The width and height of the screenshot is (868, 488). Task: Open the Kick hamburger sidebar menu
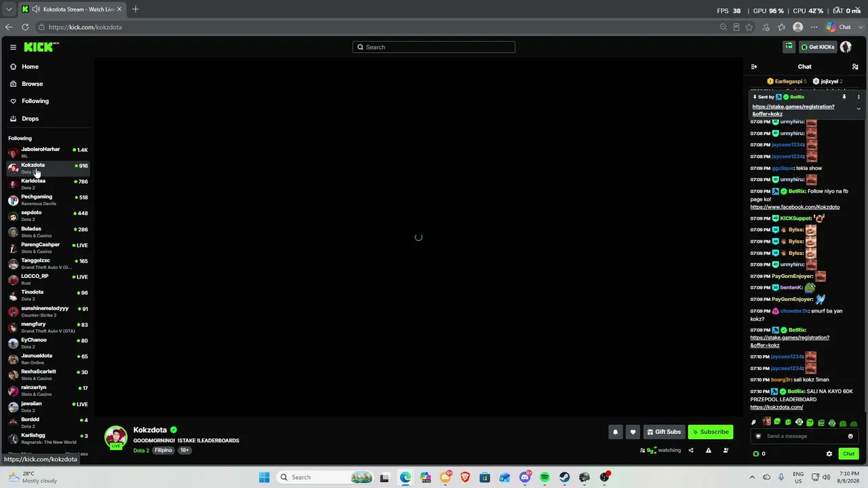(x=13, y=47)
